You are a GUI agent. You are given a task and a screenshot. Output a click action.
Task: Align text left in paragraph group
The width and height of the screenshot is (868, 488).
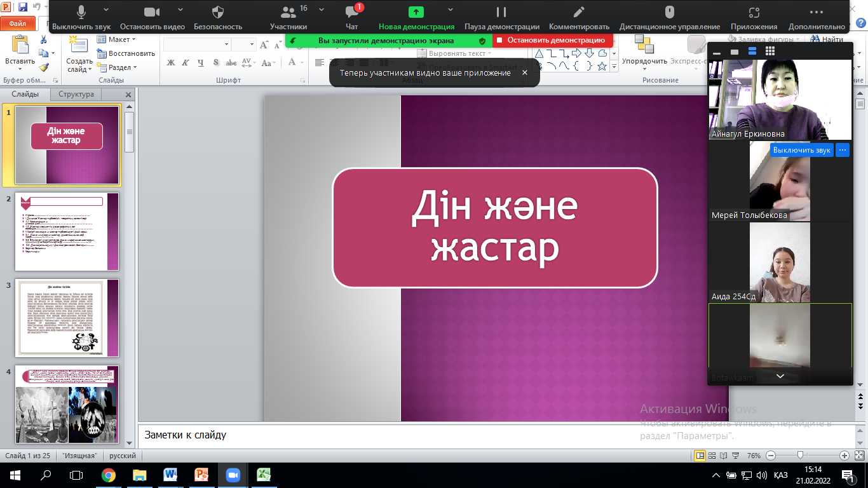(x=320, y=62)
